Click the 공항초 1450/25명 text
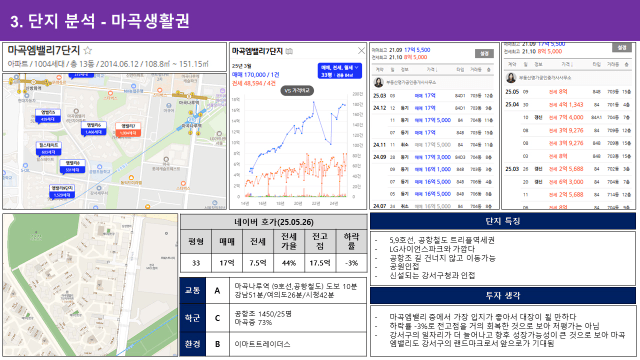Viewport: 640px width, 360px height. coord(263,313)
